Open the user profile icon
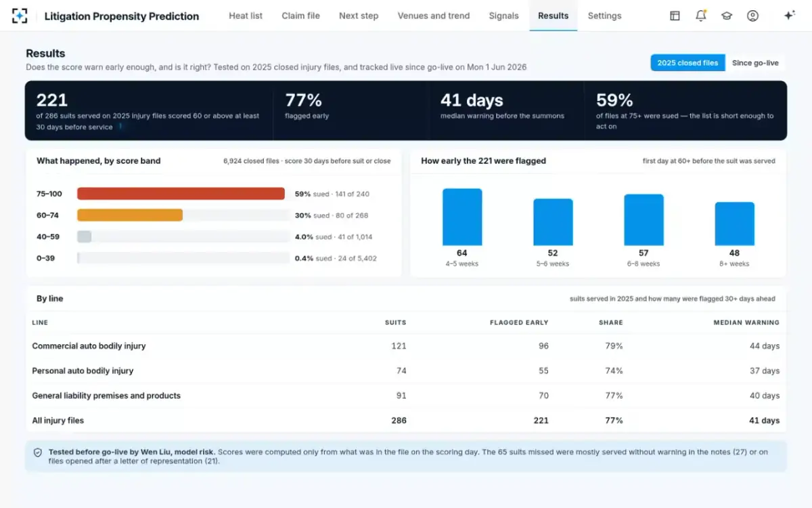The height and width of the screenshot is (508, 812). [752, 16]
